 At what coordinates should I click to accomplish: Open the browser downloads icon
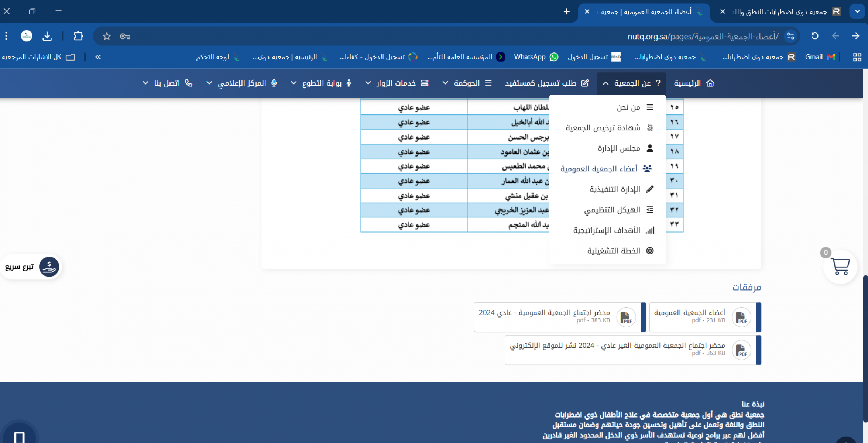pyautogui.click(x=47, y=36)
